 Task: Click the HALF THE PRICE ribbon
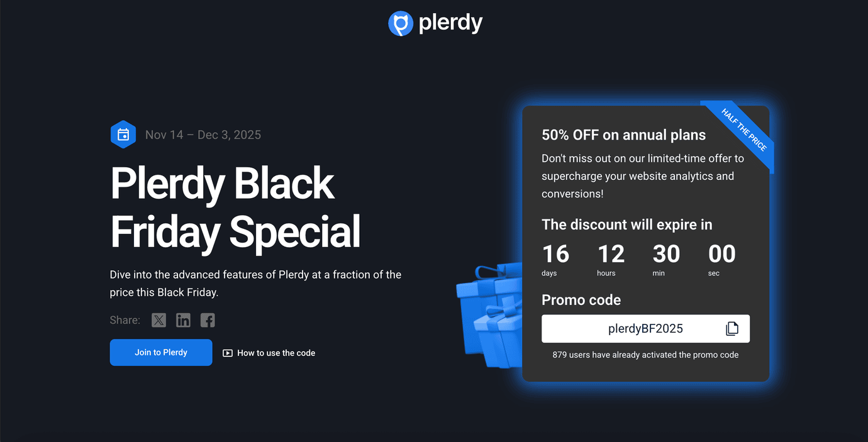(x=744, y=128)
